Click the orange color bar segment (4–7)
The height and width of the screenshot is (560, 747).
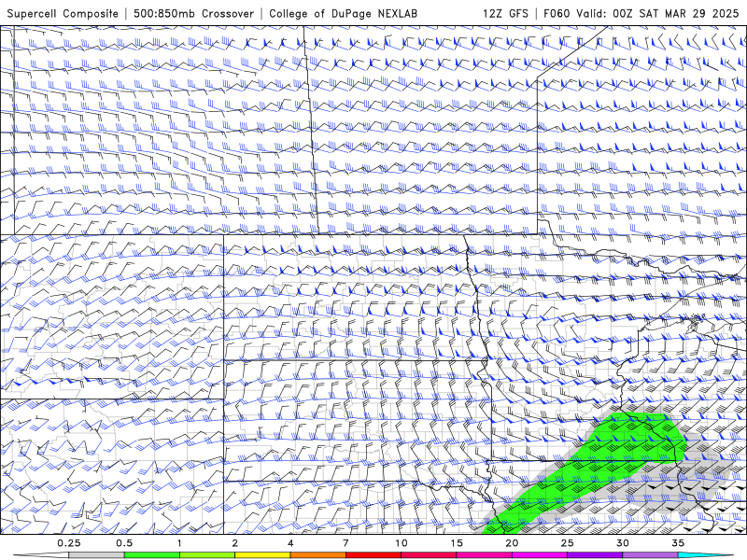(x=317, y=555)
